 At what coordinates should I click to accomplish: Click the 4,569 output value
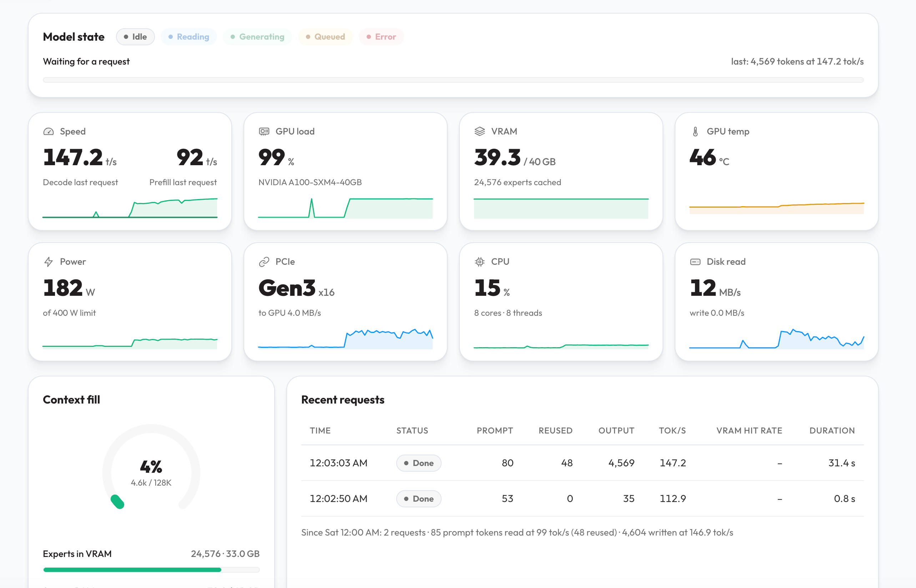(x=621, y=463)
